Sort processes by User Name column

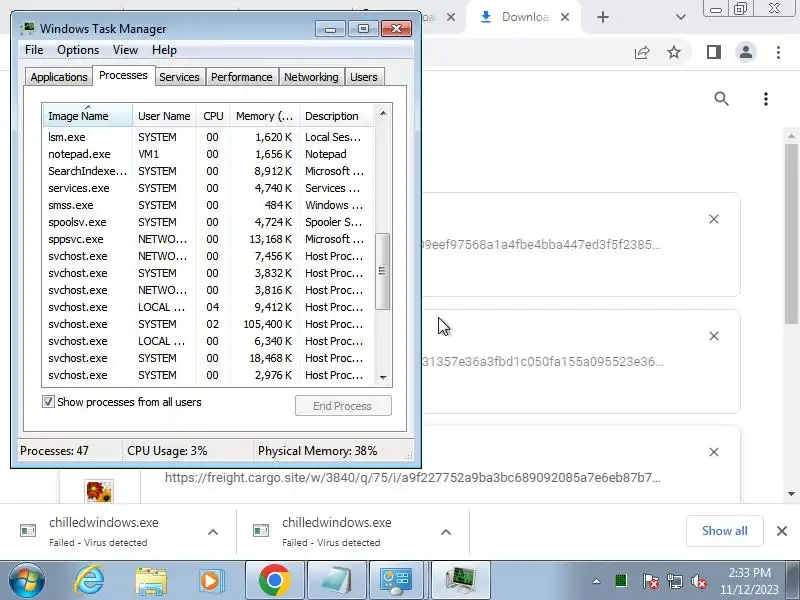point(164,116)
